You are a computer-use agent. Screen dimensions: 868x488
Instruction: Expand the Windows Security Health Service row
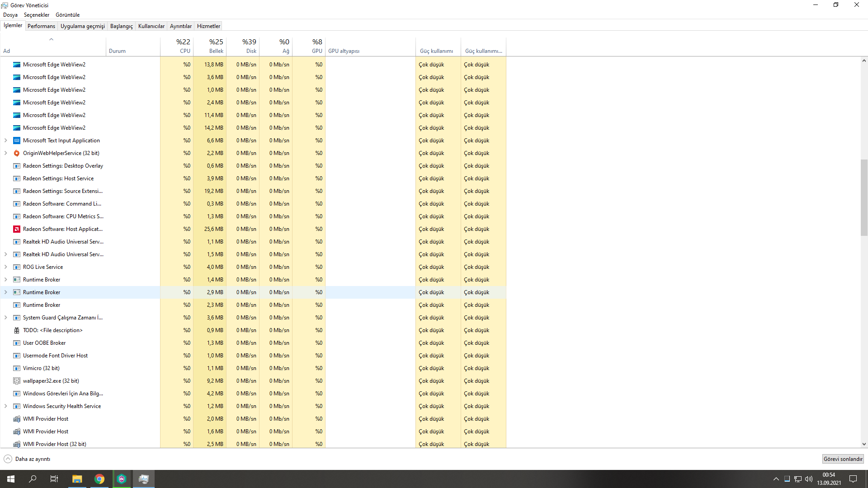[6, 406]
